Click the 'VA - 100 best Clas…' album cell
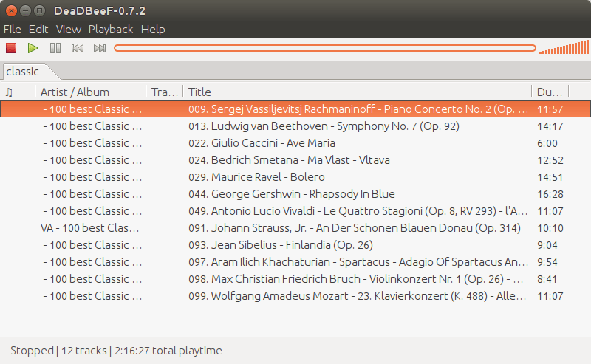591x364 pixels. pyautogui.click(x=89, y=228)
